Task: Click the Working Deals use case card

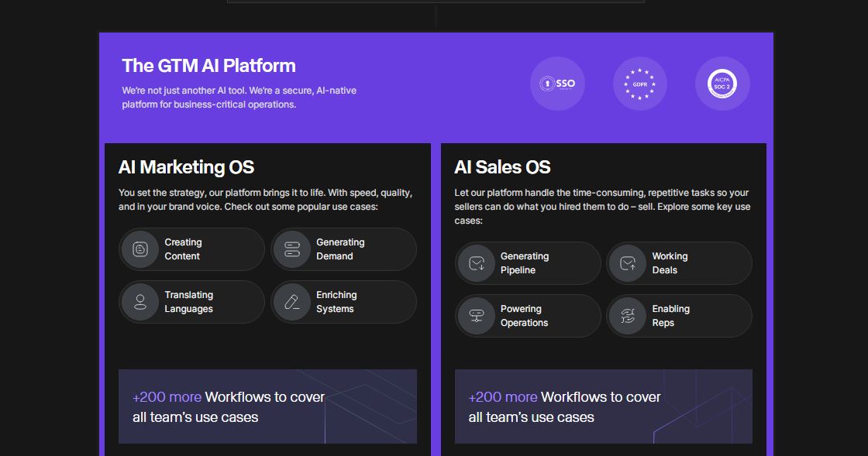Action: tap(679, 262)
